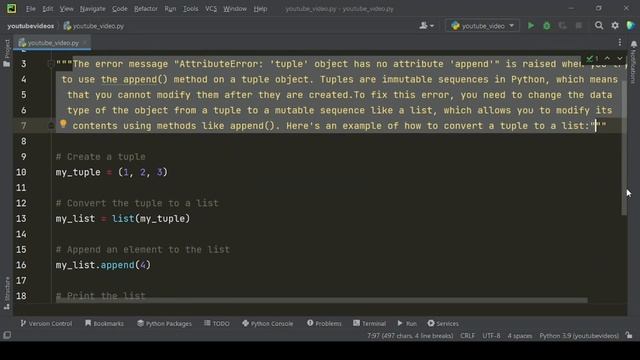Open the View menu
Viewport: 640px width, 360px height.
point(66,9)
